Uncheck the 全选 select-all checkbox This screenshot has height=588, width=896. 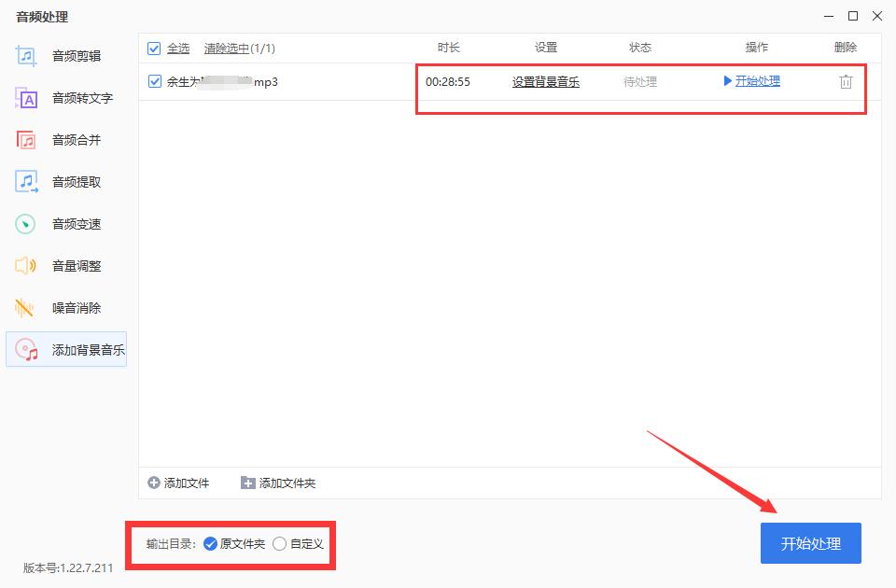pos(155,48)
